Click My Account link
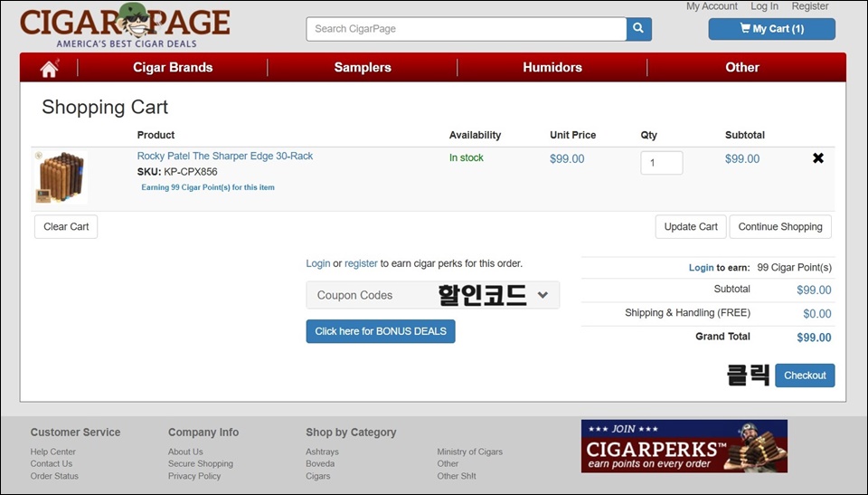Screen dimensions: 868x495 712,6
